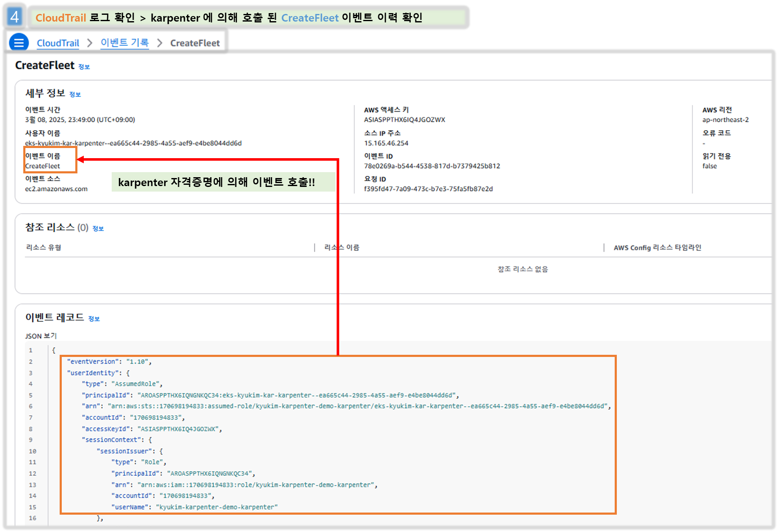Select 참조 리소스 없음 empty message
Viewport: 778px width, 532px height.
point(522,269)
